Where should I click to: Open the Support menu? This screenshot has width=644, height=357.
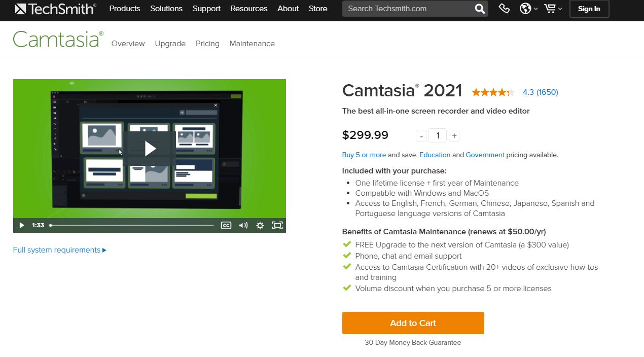[206, 9]
